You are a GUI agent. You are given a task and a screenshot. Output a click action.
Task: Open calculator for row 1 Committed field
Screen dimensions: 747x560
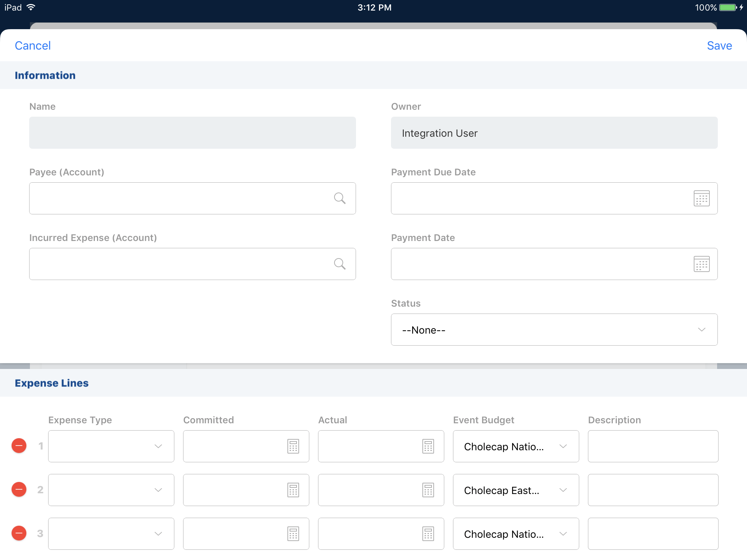coord(293,446)
